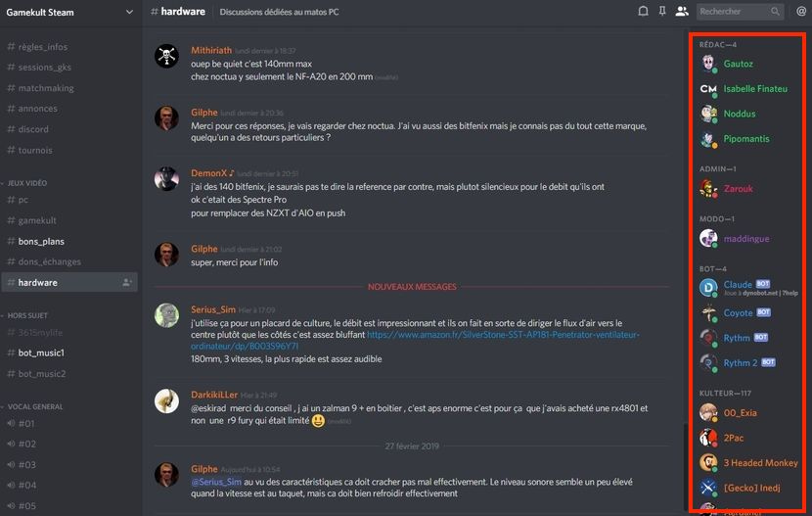Open notification bell settings in header
812x516 pixels.
[643, 12]
